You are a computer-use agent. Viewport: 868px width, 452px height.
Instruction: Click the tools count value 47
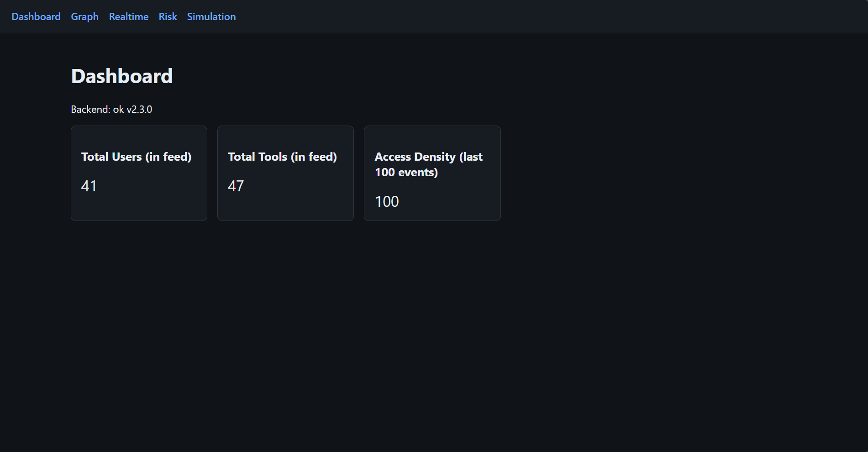coord(236,186)
